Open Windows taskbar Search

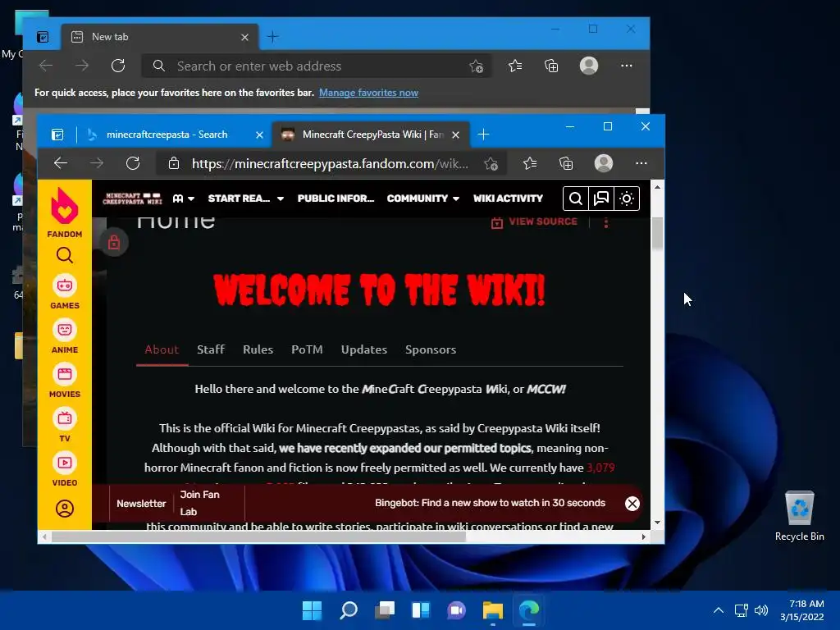[x=348, y=610]
